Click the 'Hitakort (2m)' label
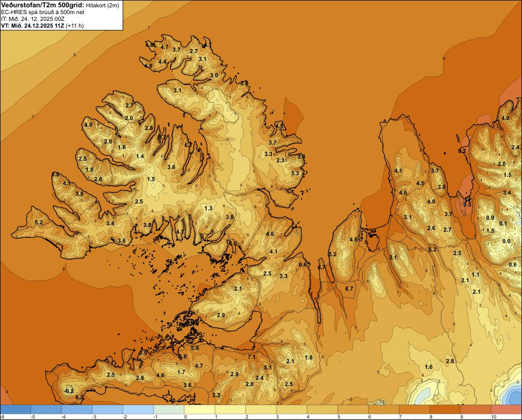 pyautogui.click(x=102, y=5)
